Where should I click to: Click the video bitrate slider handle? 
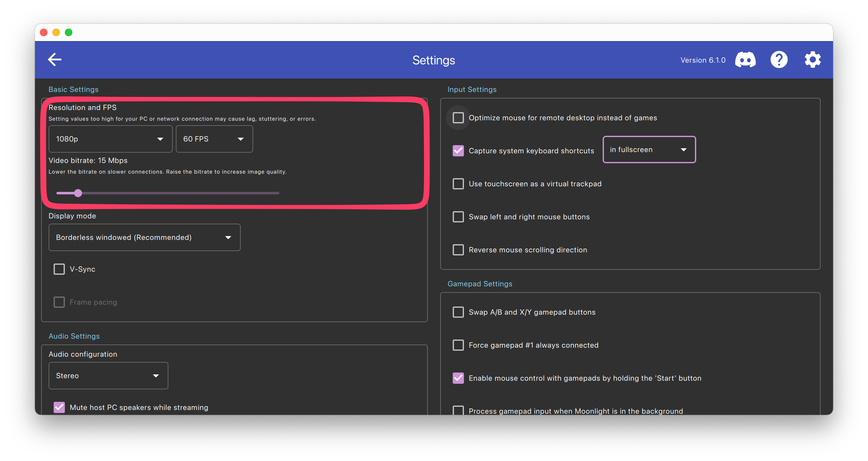click(78, 193)
